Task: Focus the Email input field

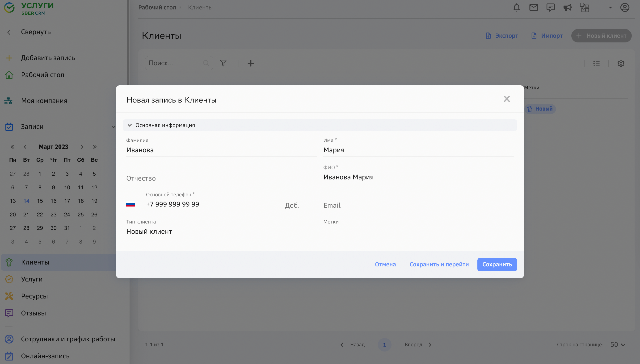Action: 418,205
